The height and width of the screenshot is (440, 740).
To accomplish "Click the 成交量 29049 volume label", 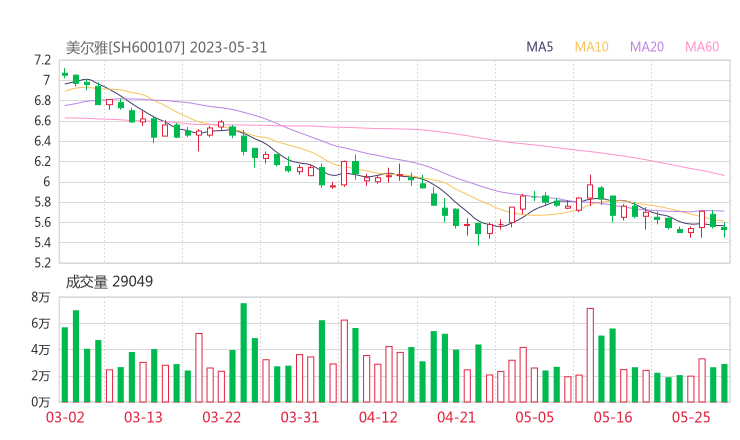I will coord(109,282).
